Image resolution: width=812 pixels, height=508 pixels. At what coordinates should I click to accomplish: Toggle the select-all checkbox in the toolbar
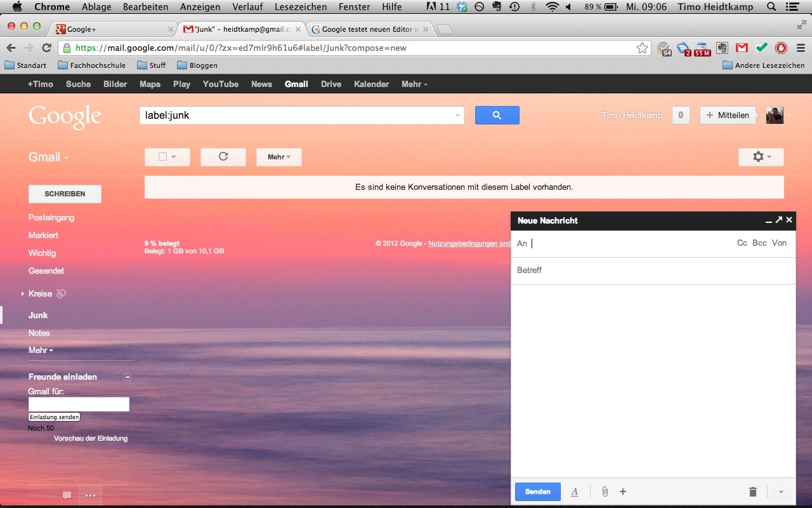162,157
